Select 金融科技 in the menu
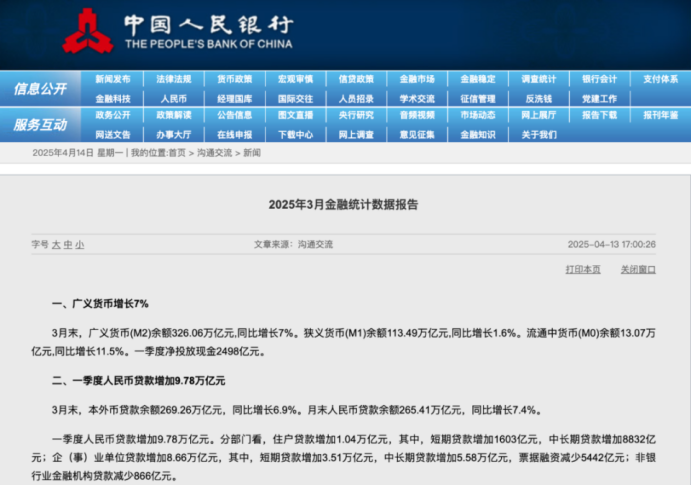The width and height of the screenshot is (692, 485). (113, 98)
